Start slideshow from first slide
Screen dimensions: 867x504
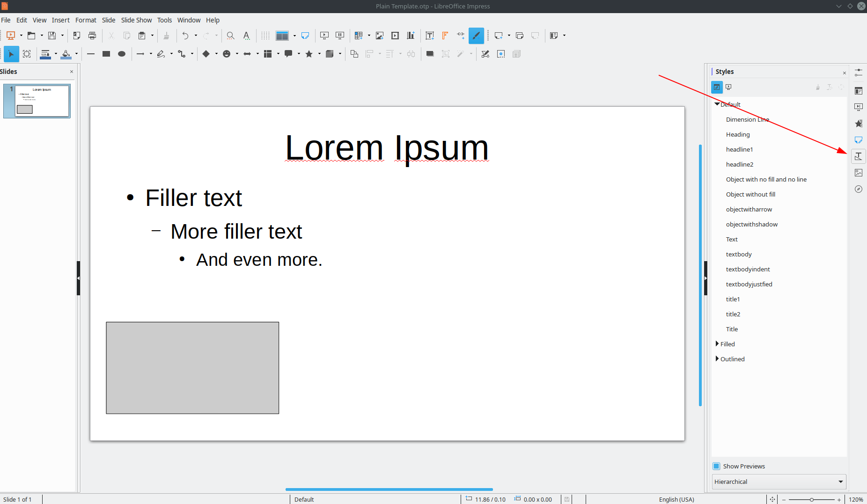click(323, 36)
